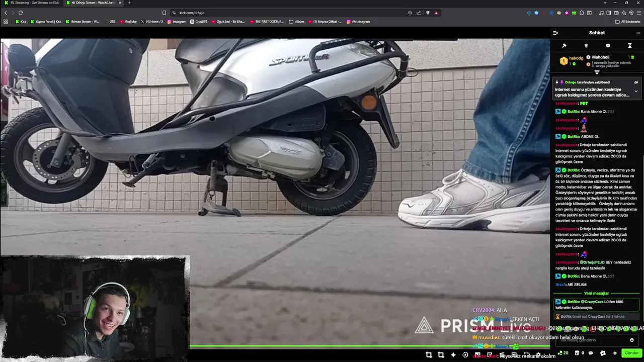Expand the gift leaderboard chevron

597,72
